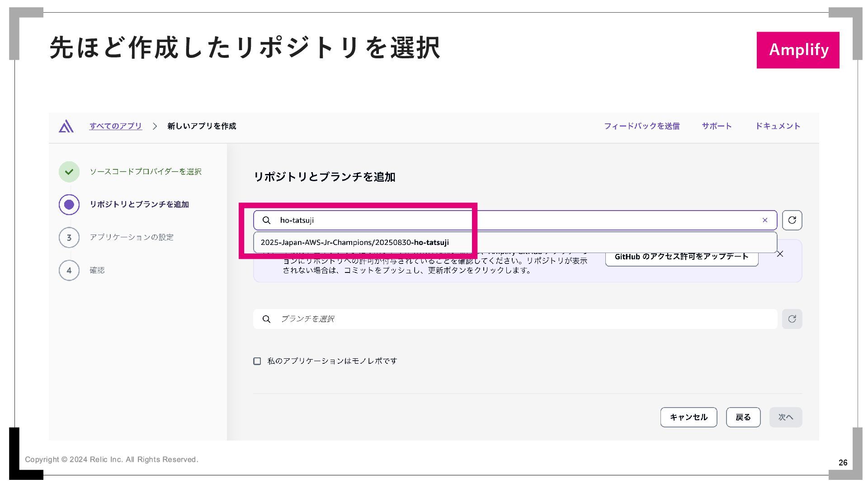This screenshot has height=488, width=868.
Task: Click the step 4 number circle
Action: (x=69, y=271)
